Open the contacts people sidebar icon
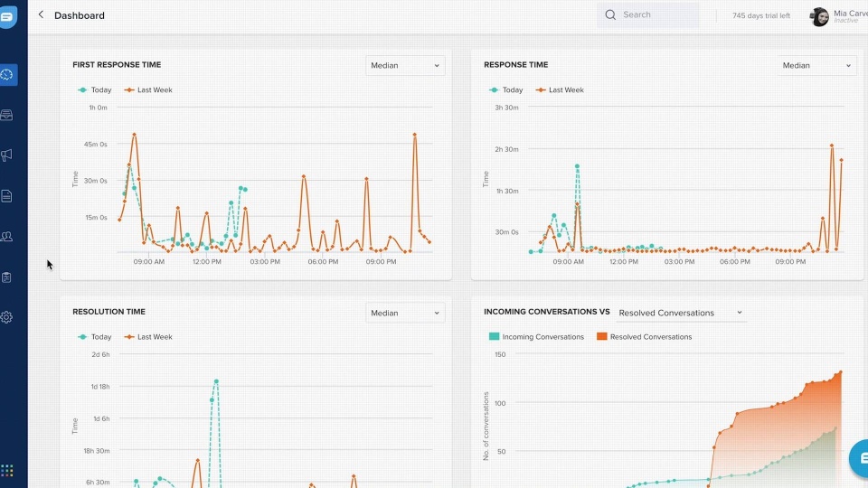Viewport: 868px width, 488px height. click(x=6, y=236)
